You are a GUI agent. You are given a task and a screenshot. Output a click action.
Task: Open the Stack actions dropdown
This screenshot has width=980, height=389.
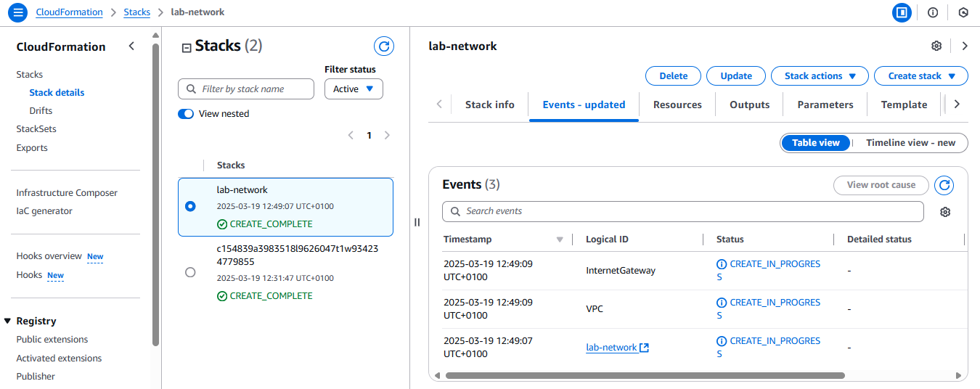(x=820, y=76)
